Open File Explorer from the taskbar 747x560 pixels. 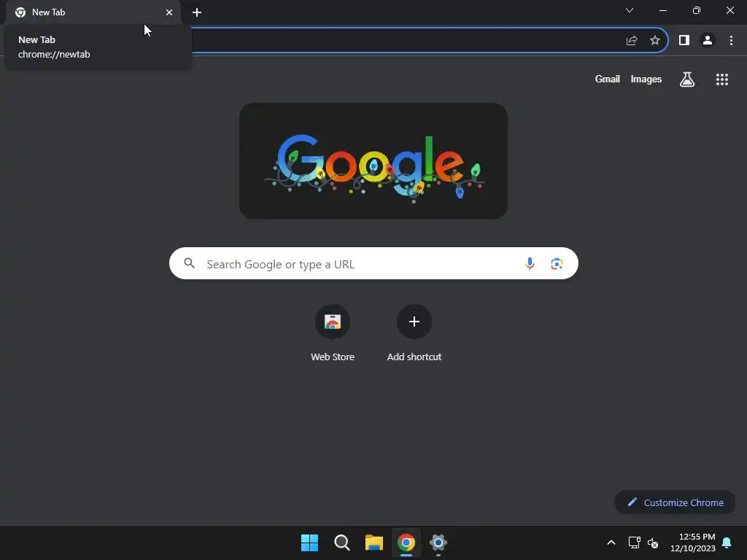coord(374,542)
